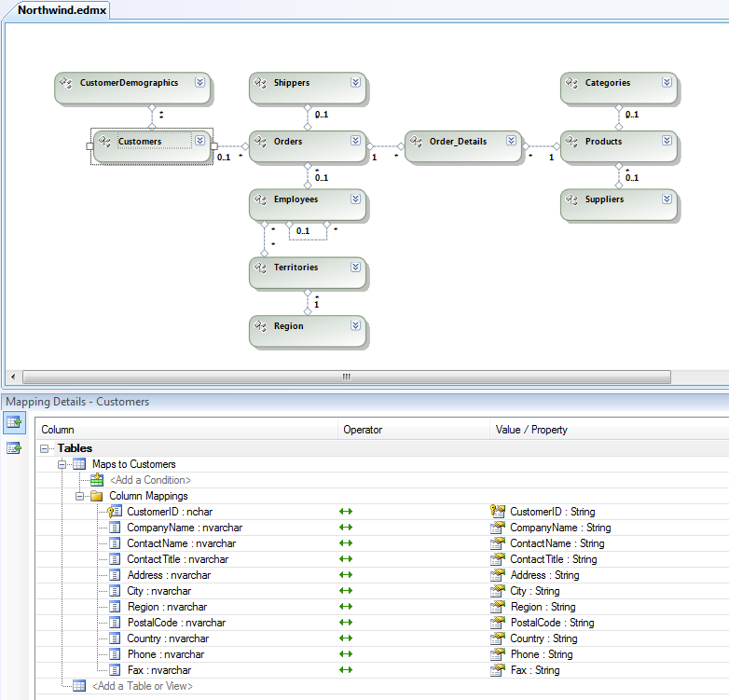Screen dimensions: 729x700
Task: Expand the Customers entity chevron
Action: click(x=199, y=141)
